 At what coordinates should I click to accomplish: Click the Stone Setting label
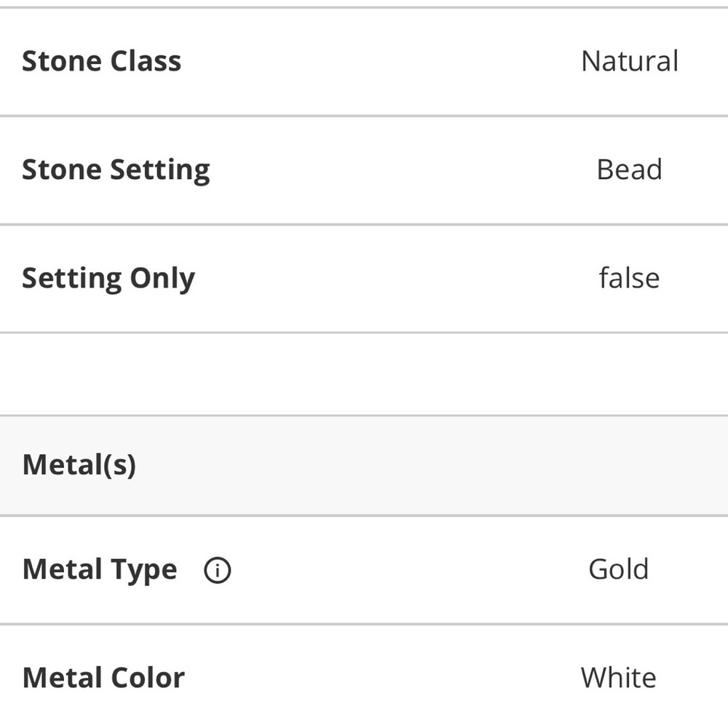116,170
